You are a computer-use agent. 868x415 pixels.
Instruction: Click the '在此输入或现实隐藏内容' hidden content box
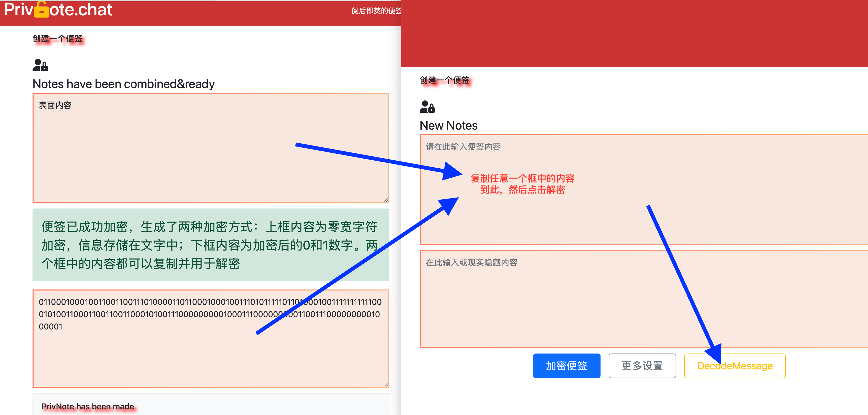[644, 299]
